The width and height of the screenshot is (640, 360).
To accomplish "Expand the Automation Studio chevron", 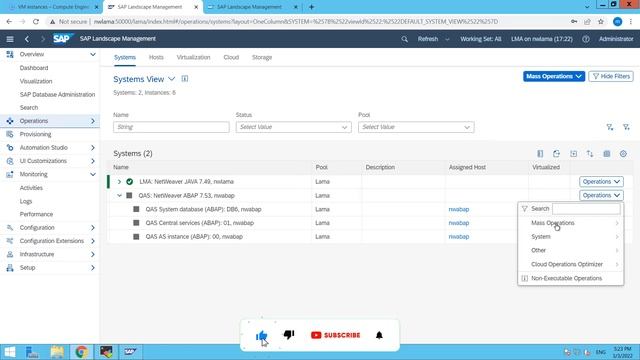I will tap(93, 148).
